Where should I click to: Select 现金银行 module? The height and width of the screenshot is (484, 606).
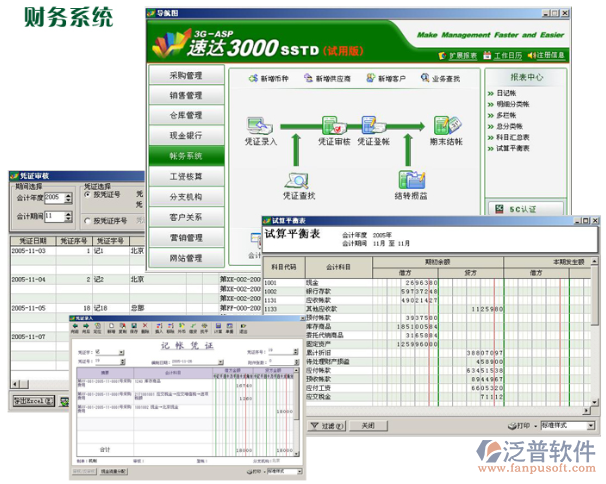186,135
